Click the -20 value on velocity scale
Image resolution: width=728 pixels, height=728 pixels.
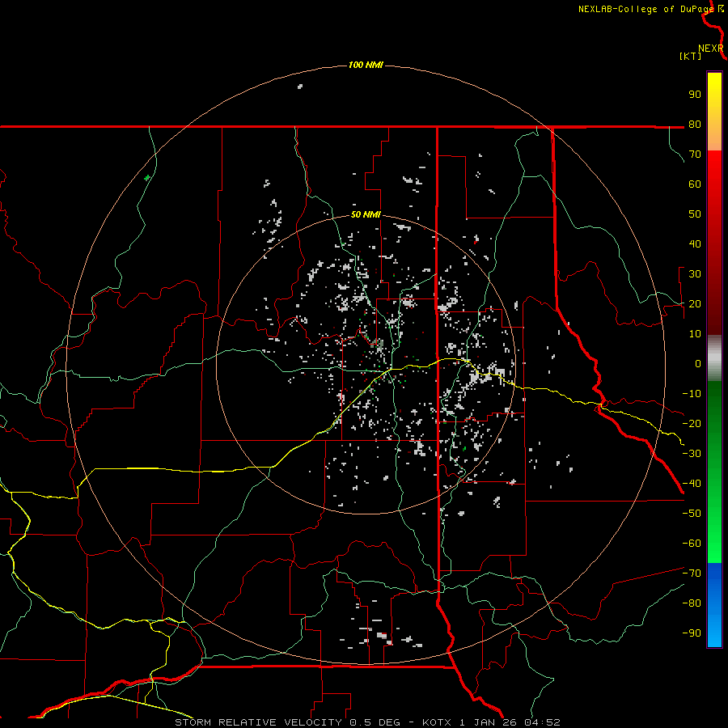tap(692, 424)
